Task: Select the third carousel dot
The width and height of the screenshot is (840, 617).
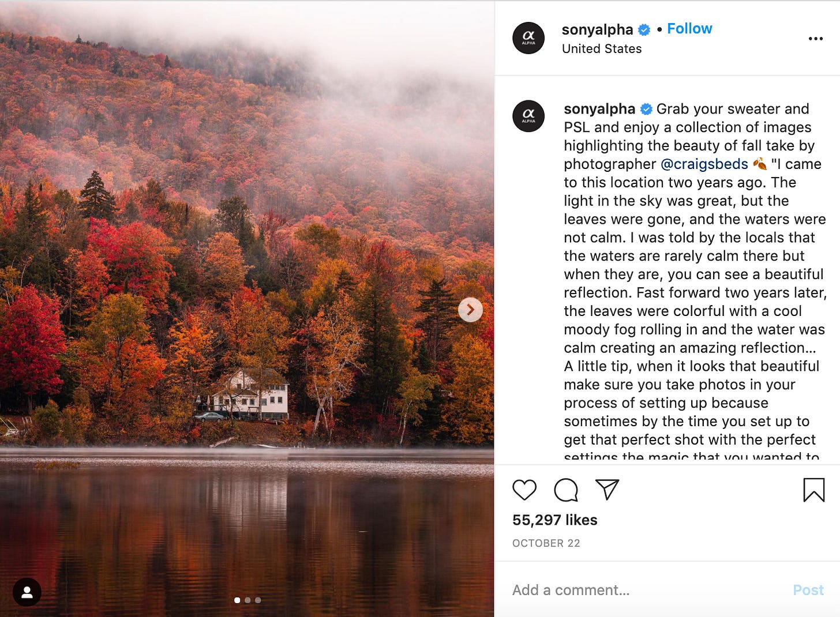Action: (x=257, y=600)
